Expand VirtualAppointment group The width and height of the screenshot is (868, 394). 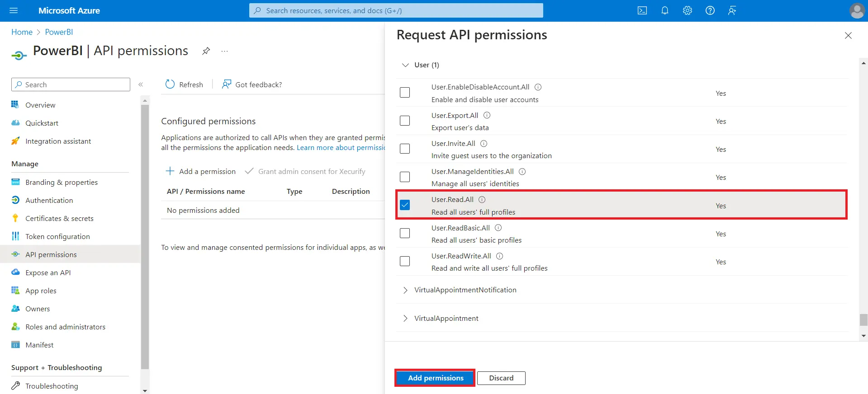pyautogui.click(x=405, y=319)
